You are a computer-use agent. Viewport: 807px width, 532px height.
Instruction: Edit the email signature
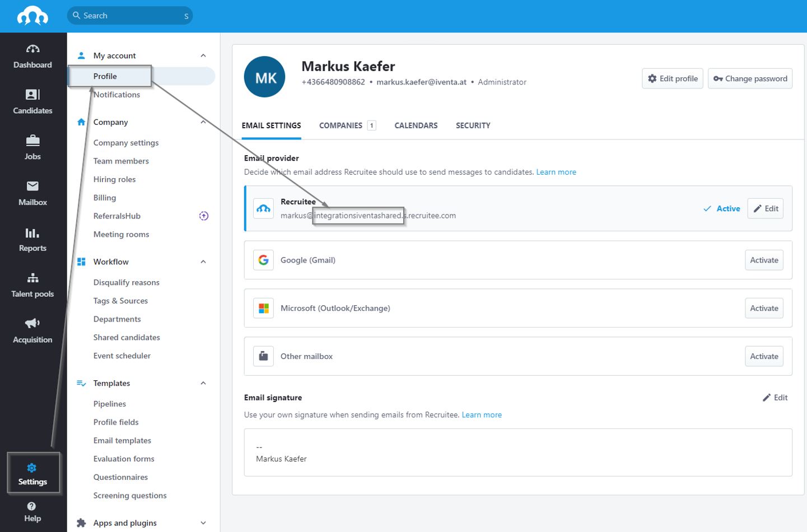775,398
